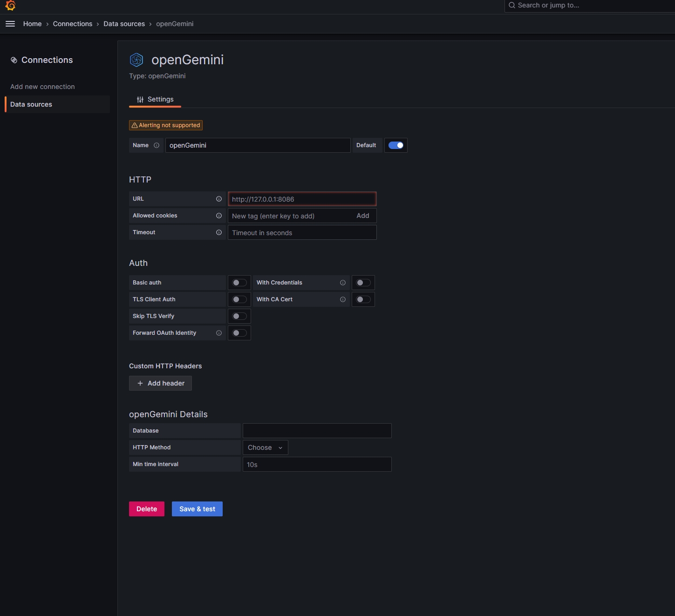This screenshot has width=675, height=616.
Task: Click Add header under Custom HTTP Headers
Action: (160, 383)
